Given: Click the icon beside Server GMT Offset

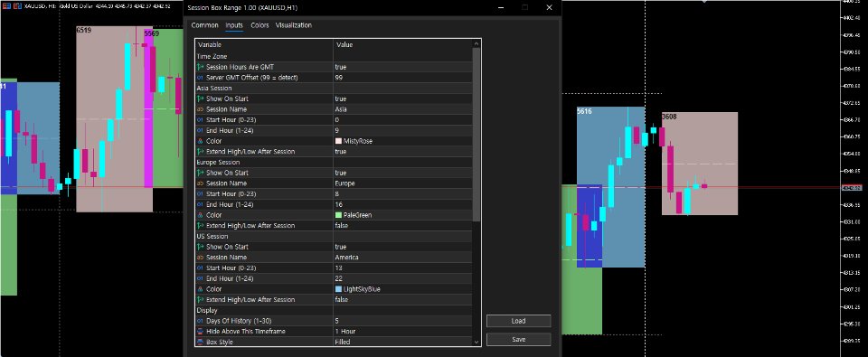Looking at the screenshot, I should (201, 78).
